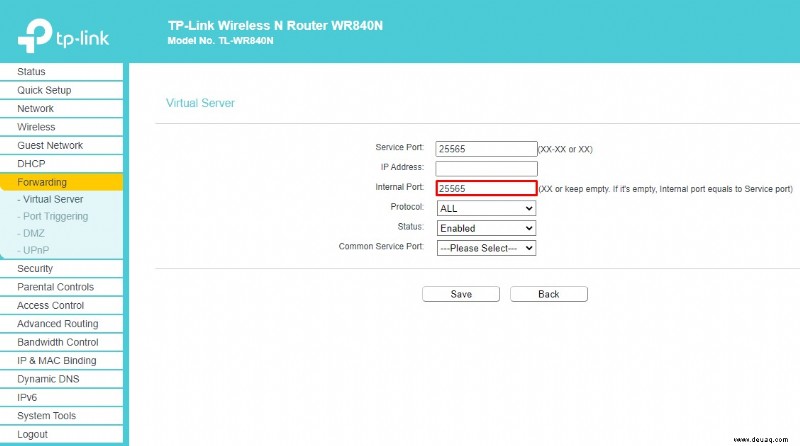Open the DHCP menu

coord(61,163)
